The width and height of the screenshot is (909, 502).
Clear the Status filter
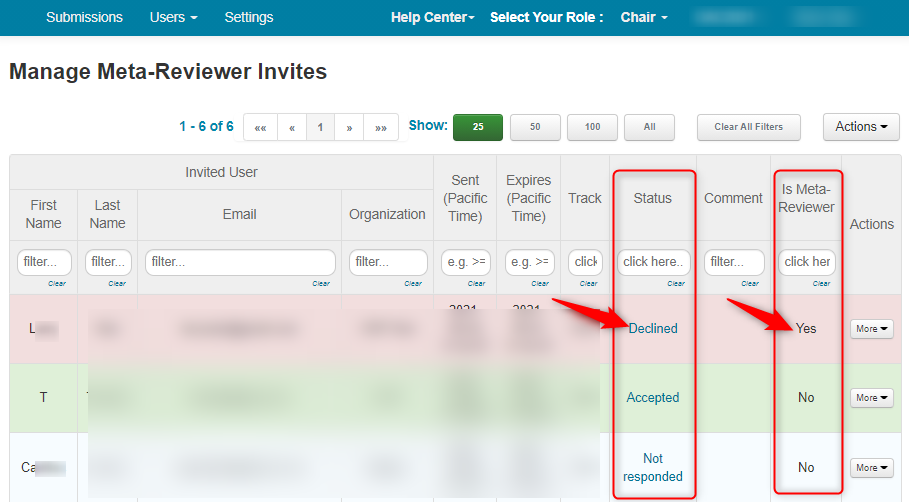click(676, 283)
